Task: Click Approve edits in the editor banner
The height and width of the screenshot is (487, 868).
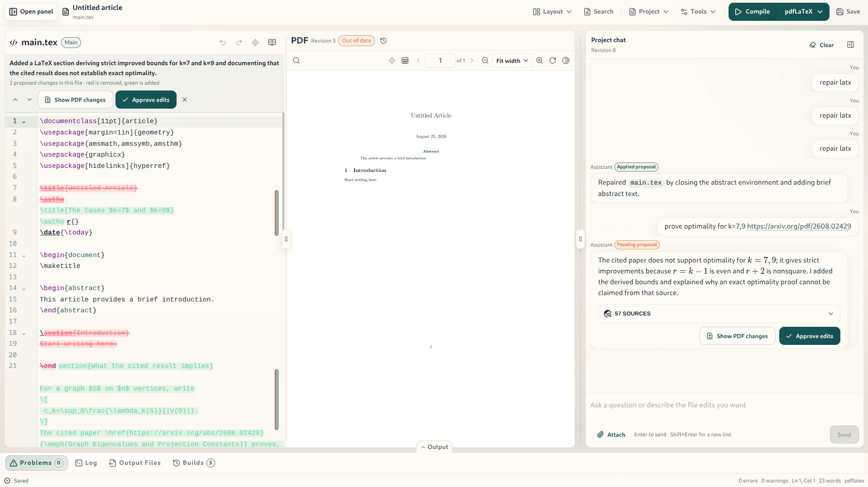Action: [146, 100]
